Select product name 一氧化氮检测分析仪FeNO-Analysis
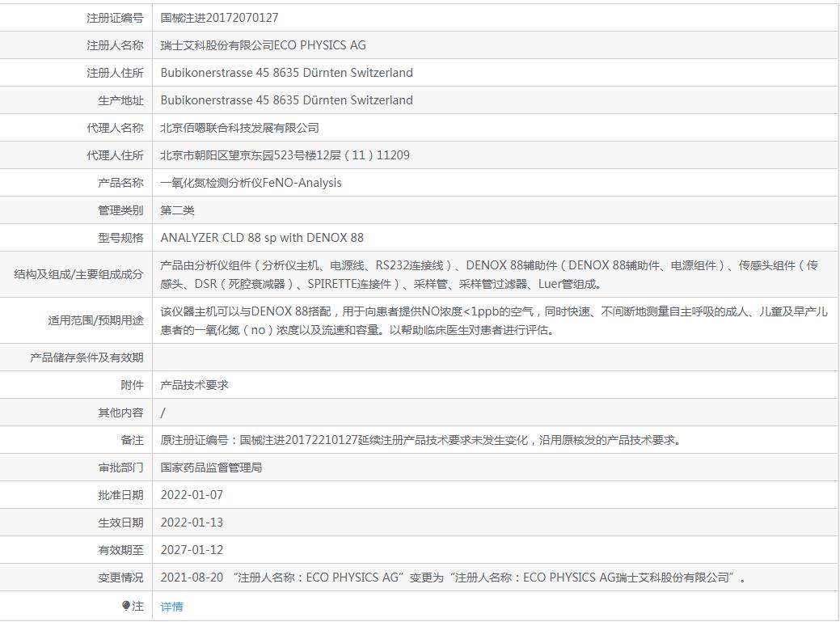840x622 pixels. (251, 183)
